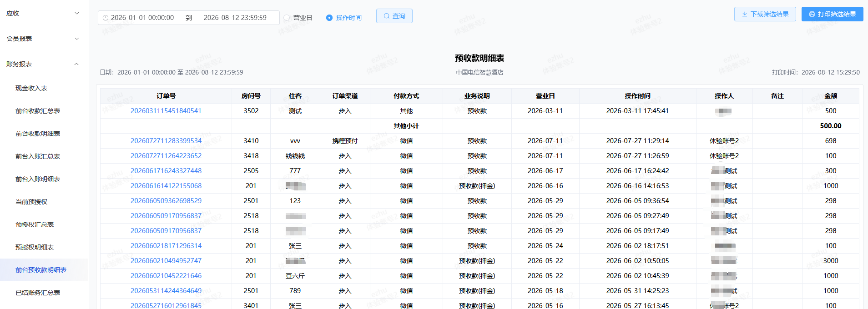Open order 2026072711264223652
Image resolution: width=868 pixels, height=309 pixels.
166,156
